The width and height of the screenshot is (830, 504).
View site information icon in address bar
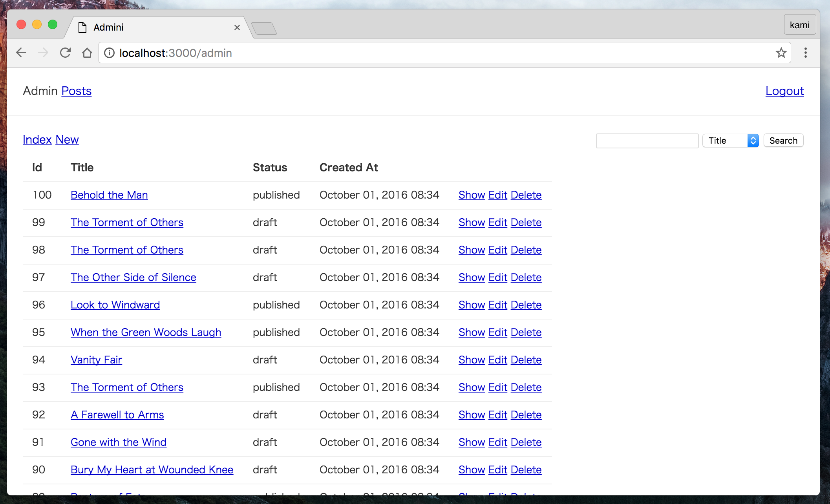tap(110, 53)
